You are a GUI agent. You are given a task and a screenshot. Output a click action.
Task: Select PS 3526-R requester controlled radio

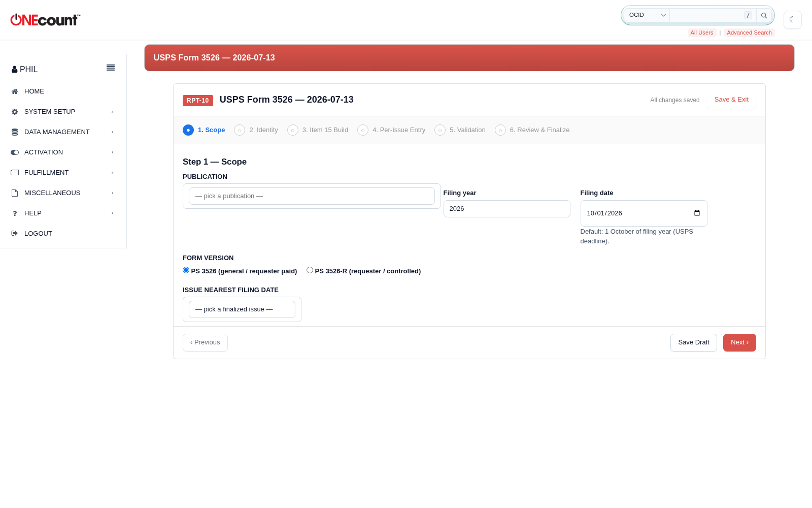pyautogui.click(x=310, y=270)
